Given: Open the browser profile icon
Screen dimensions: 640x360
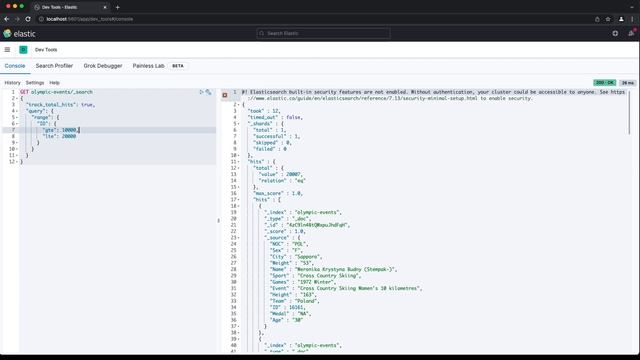Looking at the screenshot, I should [621, 19].
